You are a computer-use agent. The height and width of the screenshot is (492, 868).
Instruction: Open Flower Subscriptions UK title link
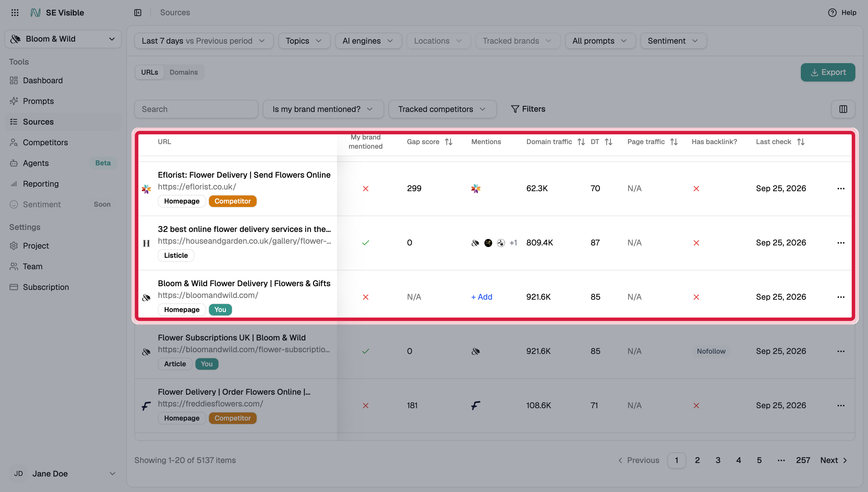(x=231, y=337)
